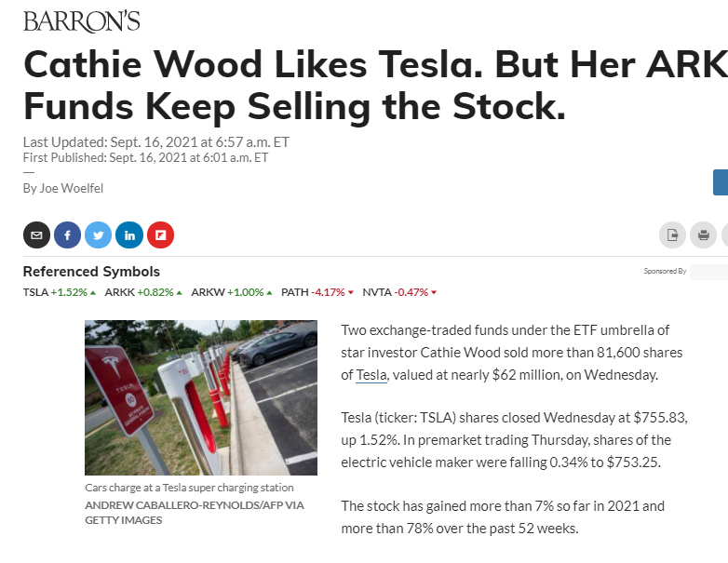728x563 pixels.
Task: Click the article headline
Action: pyautogui.click(x=372, y=86)
